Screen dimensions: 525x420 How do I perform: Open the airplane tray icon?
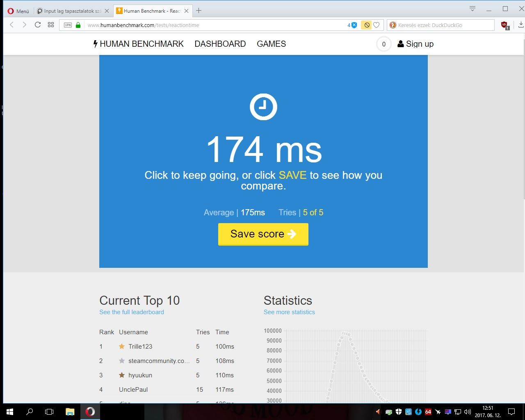click(x=438, y=412)
